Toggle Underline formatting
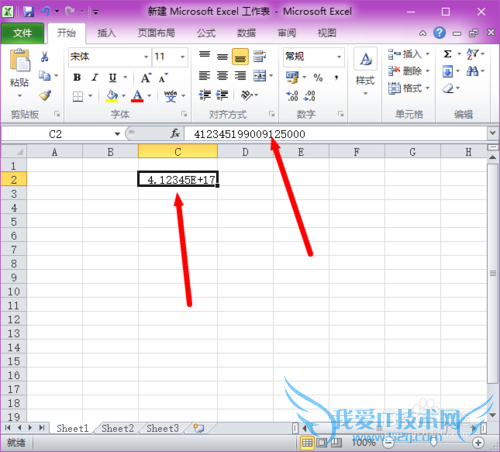The image size is (500, 452). tap(113, 77)
